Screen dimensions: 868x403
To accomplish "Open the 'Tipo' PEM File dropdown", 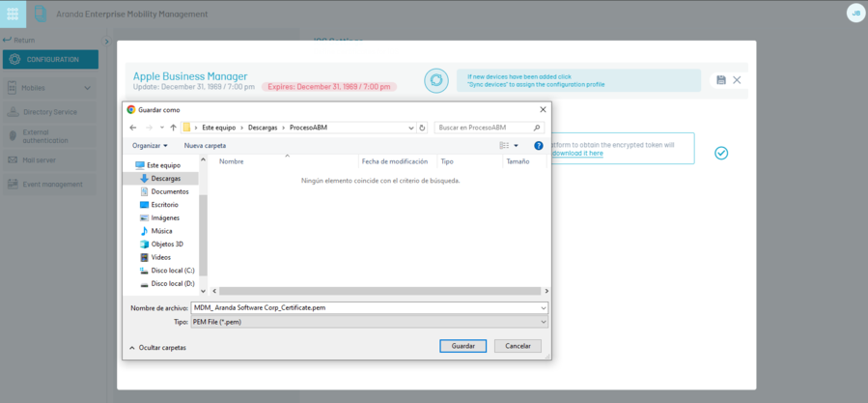I will click(369, 322).
